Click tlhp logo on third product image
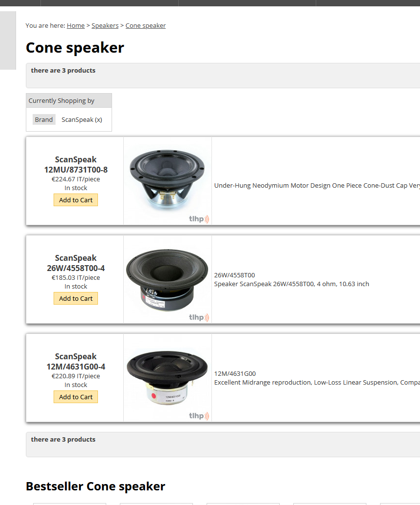Screen dimensions: 420x505 click(199, 416)
